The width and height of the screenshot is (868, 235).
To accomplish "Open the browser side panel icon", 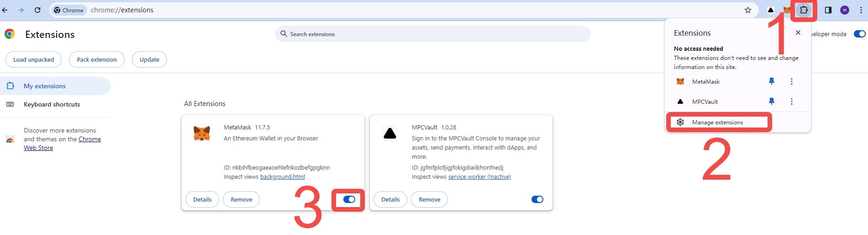I will pos(828,10).
